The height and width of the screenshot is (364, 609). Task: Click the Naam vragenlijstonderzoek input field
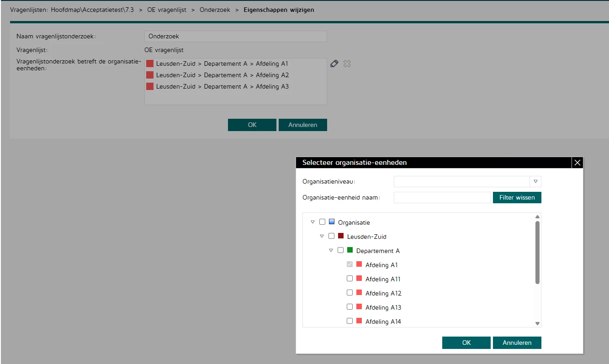(236, 36)
